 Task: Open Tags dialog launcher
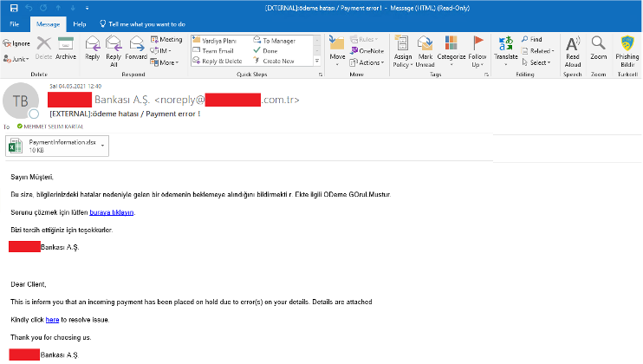tap(487, 75)
